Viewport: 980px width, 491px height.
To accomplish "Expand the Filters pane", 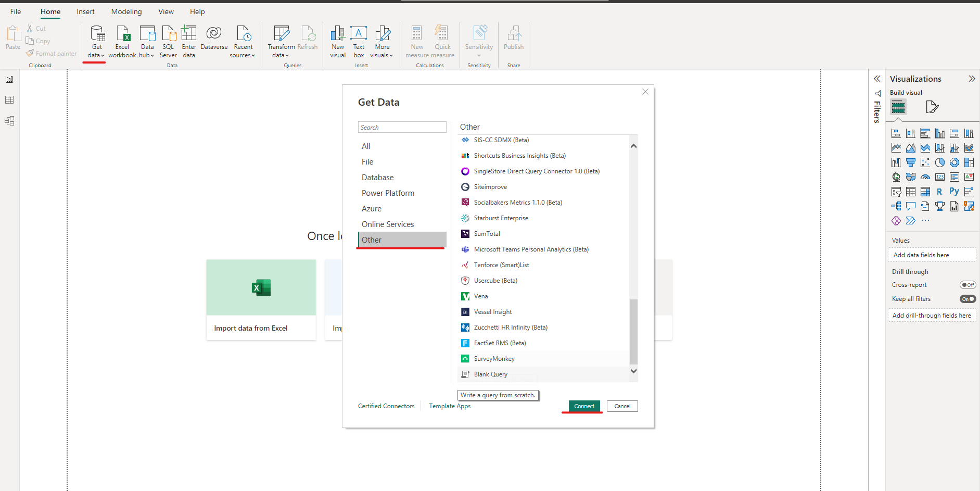I will click(x=877, y=79).
